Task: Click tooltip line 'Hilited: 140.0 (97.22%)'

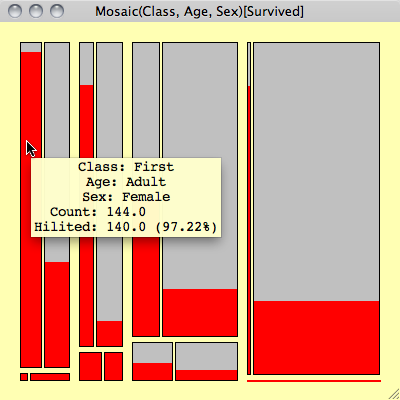Action: 126,227
